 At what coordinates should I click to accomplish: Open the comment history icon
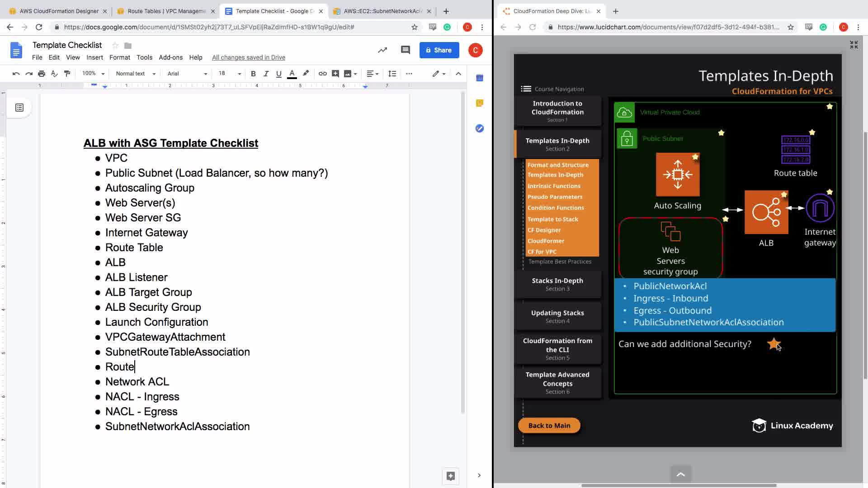[405, 50]
